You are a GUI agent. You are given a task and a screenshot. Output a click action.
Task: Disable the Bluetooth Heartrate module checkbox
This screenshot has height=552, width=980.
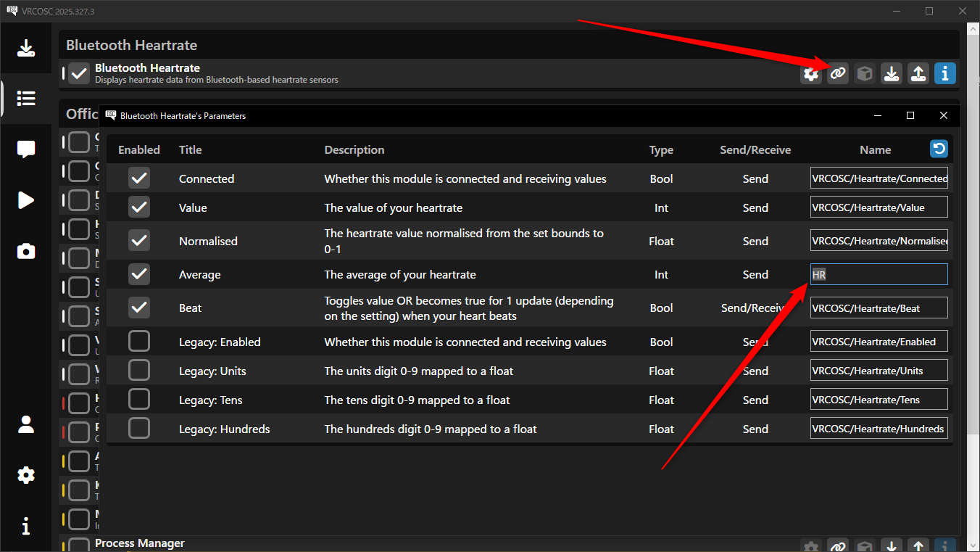[79, 73]
